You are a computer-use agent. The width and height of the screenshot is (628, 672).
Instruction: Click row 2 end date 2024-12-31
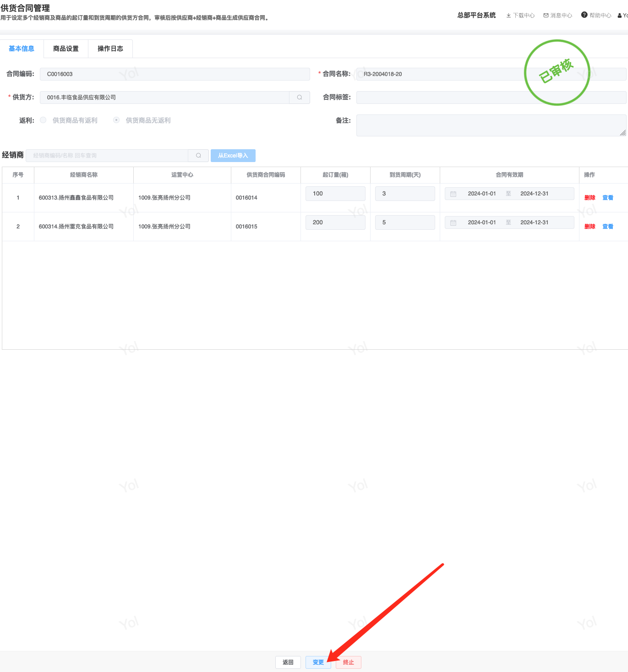[x=535, y=222]
